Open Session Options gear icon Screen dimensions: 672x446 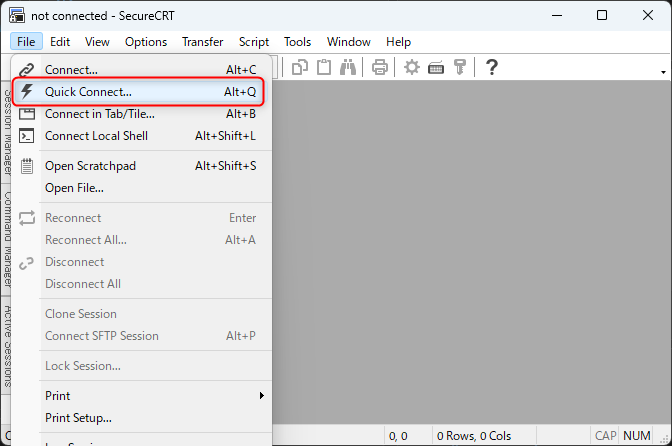[x=411, y=67]
